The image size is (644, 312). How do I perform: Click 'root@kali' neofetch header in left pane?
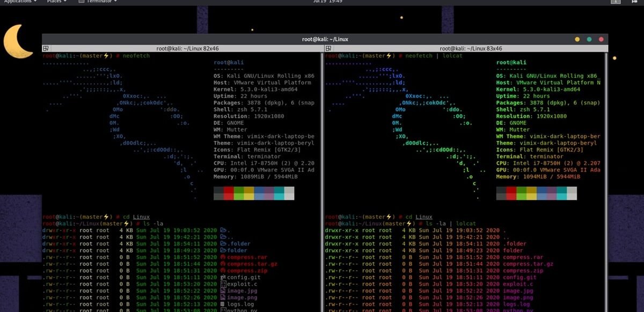coord(229,63)
